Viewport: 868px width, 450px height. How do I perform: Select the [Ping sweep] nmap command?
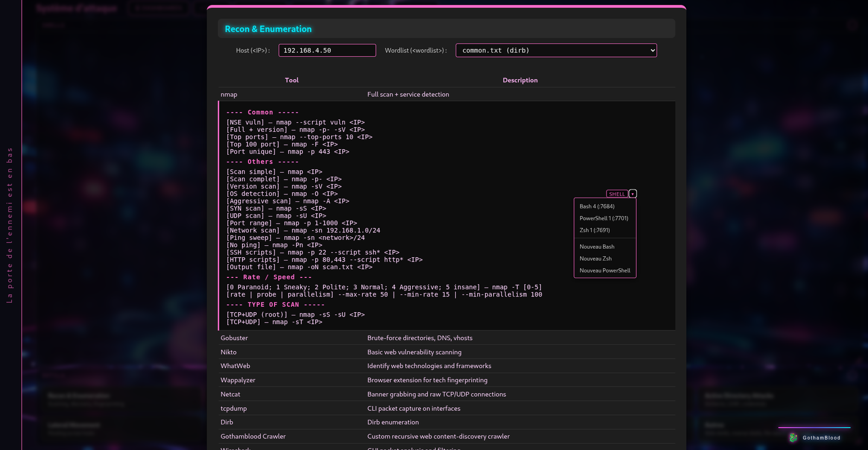(x=296, y=238)
